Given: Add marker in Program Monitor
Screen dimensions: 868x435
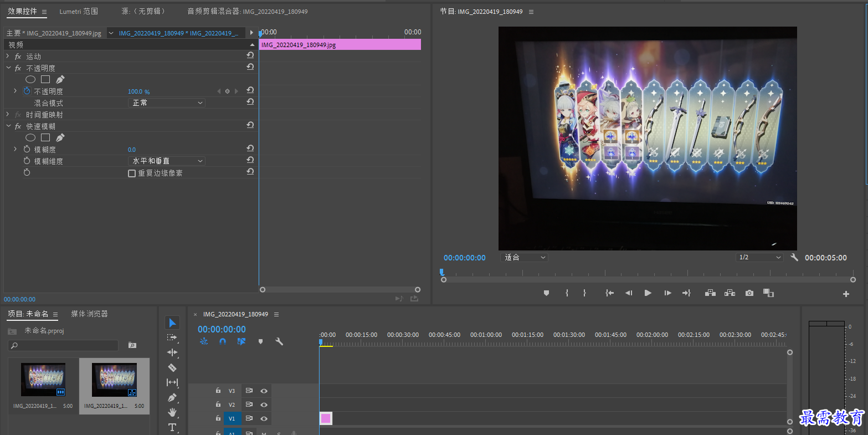Looking at the screenshot, I should point(546,293).
